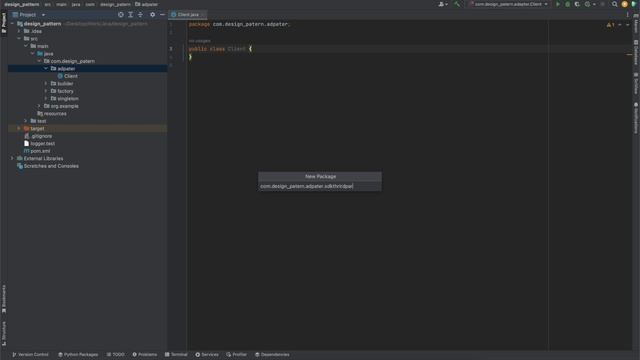Viewport: 640px width, 360px height.
Task: Click design_pattern breadcrumb in navigation bar
Action: point(22,4)
